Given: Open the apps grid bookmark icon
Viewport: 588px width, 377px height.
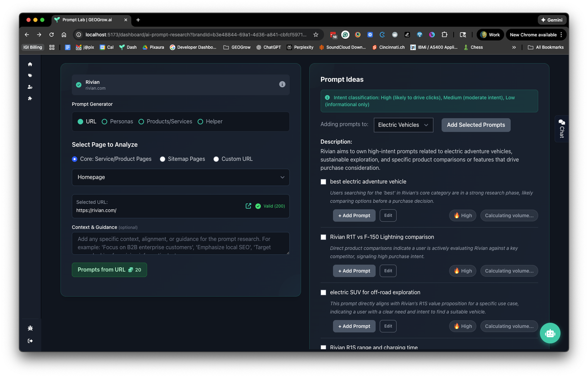Looking at the screenshot, I should pos(52,48).
